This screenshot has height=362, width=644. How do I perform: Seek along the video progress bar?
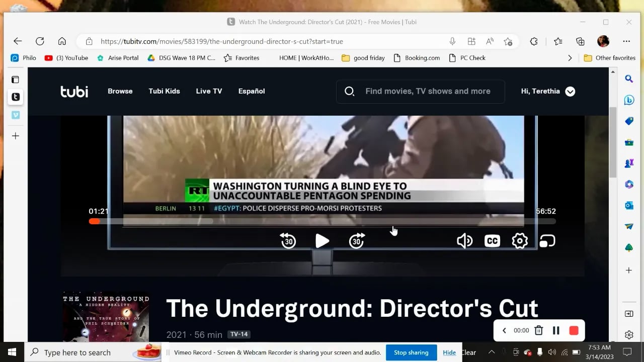click(x=322, y=221)
